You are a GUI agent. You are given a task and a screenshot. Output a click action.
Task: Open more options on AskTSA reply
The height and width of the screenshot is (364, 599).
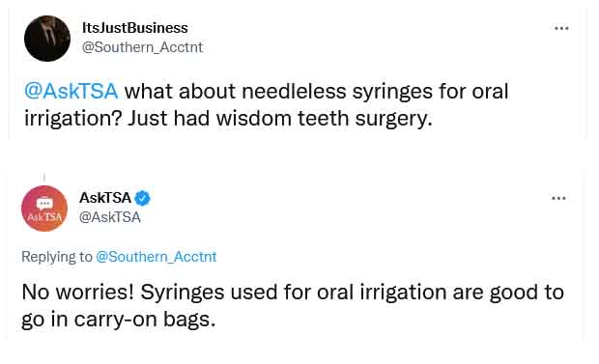click(x=558, y=198)
